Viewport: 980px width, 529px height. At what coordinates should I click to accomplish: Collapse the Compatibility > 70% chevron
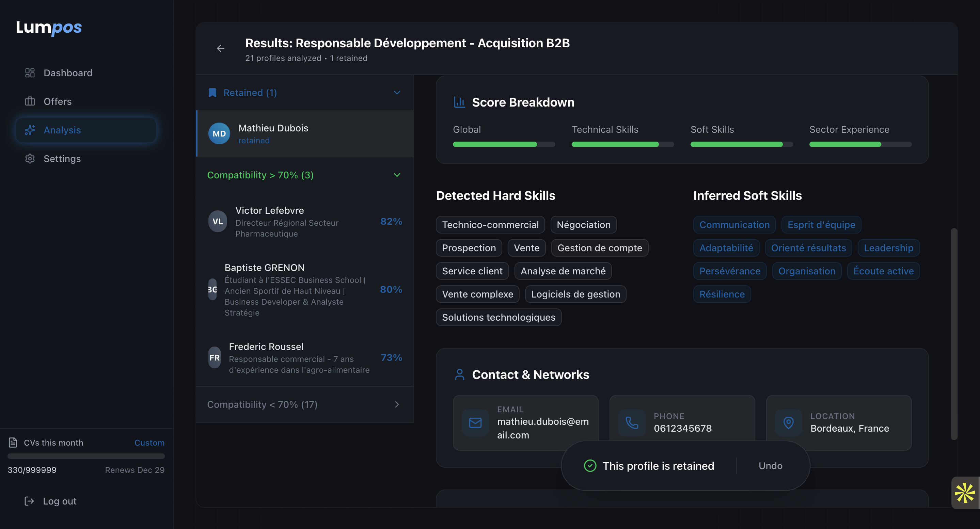397,175
